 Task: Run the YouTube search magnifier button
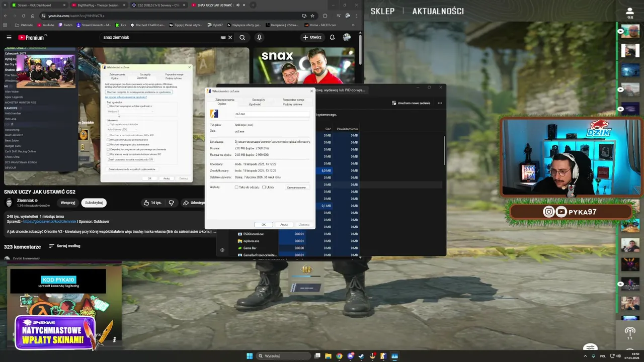pyautogui.click(x=242, y=37)
